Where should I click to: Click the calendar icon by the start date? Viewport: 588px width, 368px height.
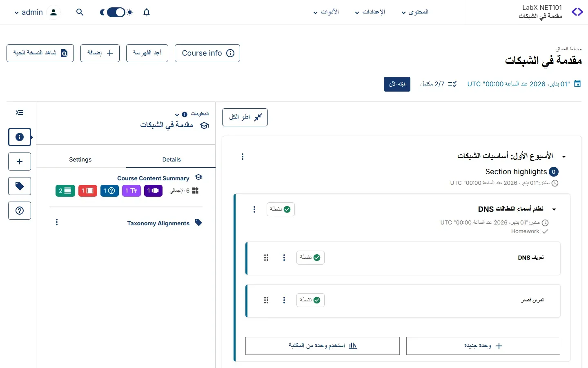coord(577,84)
